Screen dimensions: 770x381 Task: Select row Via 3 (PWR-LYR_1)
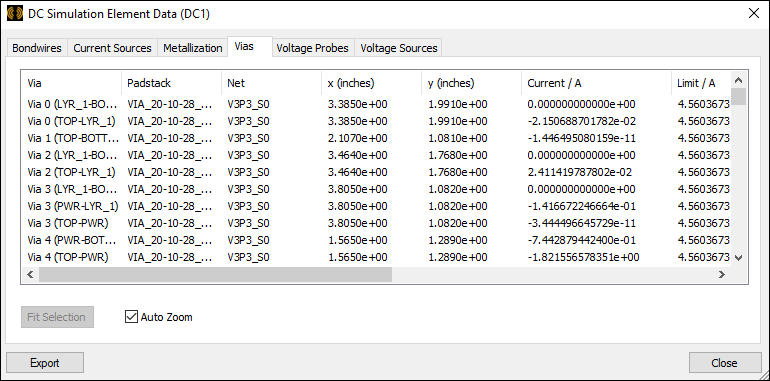(x=376, y=206)
